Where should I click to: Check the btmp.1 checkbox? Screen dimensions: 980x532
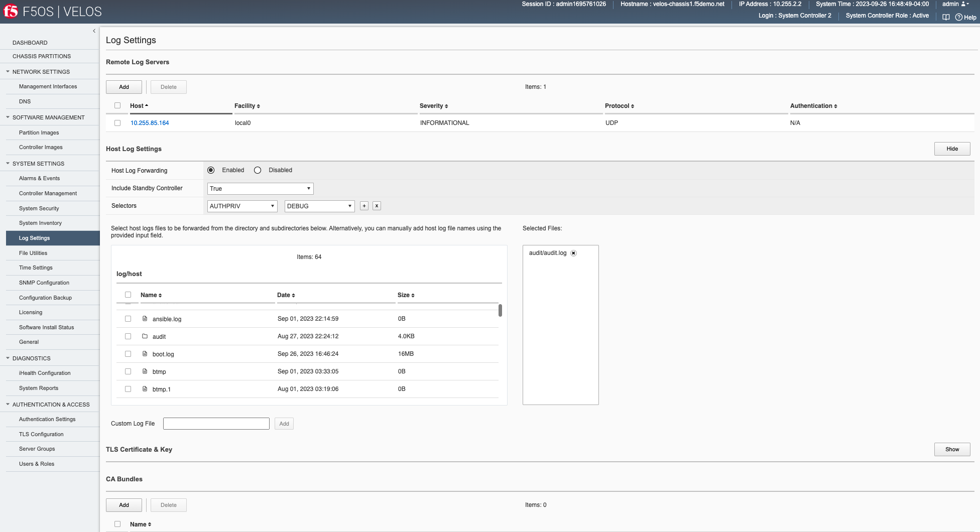[x=128, y=389]
